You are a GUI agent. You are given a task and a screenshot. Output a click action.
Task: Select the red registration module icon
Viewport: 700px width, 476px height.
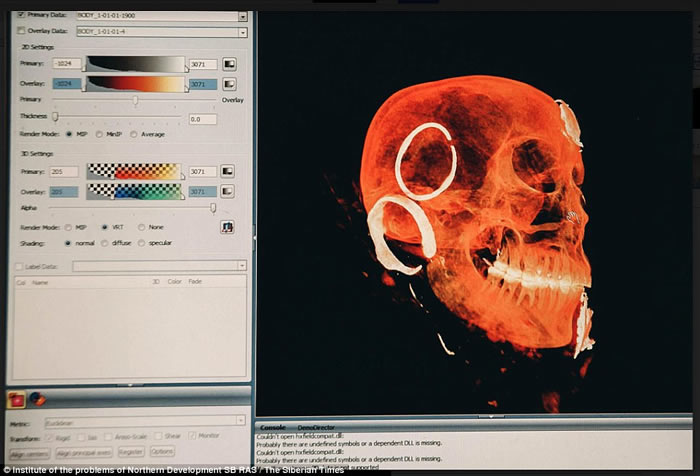[x=18, y=399]
